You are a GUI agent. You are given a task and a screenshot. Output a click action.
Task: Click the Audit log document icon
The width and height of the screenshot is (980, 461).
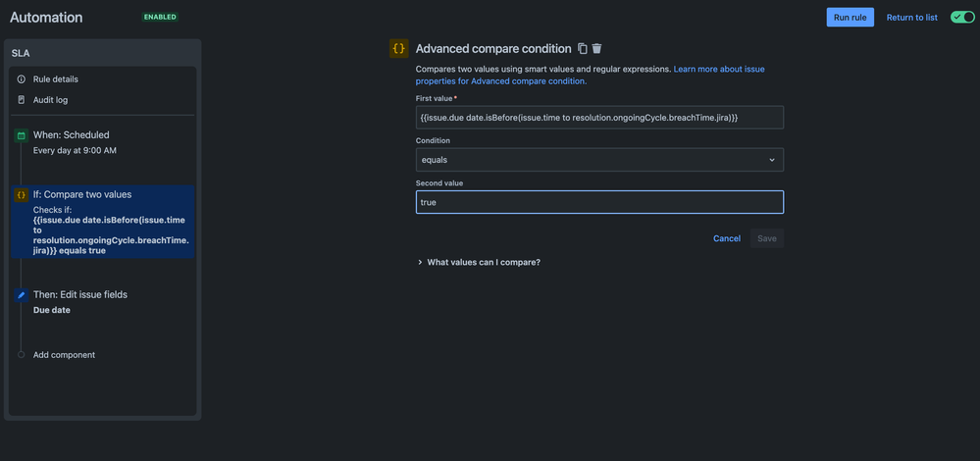[x=22, y=100]
